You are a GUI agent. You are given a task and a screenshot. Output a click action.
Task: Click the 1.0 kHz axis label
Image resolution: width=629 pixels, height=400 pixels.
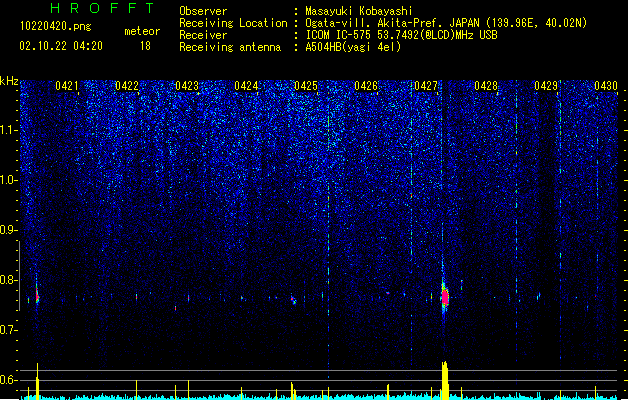click(8, 180)
